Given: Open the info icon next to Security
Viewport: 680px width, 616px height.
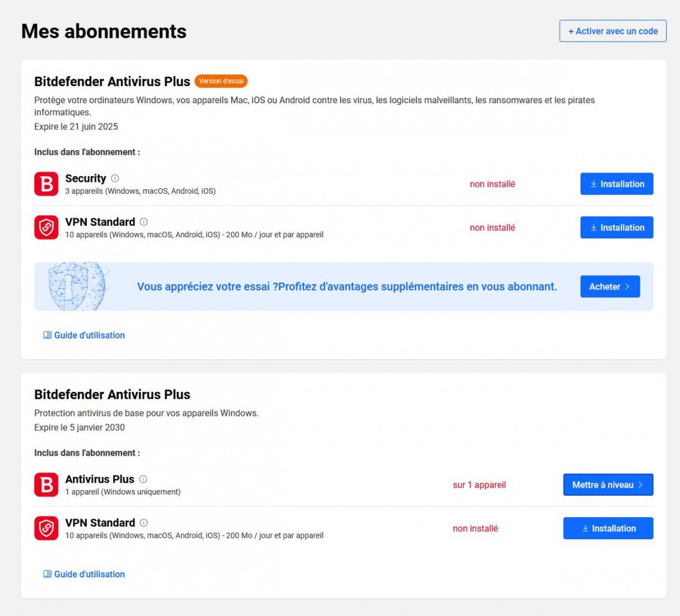Looking at the screenshot, I should coord(115,178).
